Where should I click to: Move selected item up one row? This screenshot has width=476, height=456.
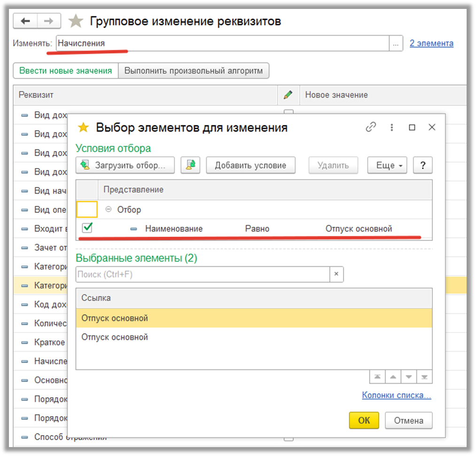click(393, 377)
